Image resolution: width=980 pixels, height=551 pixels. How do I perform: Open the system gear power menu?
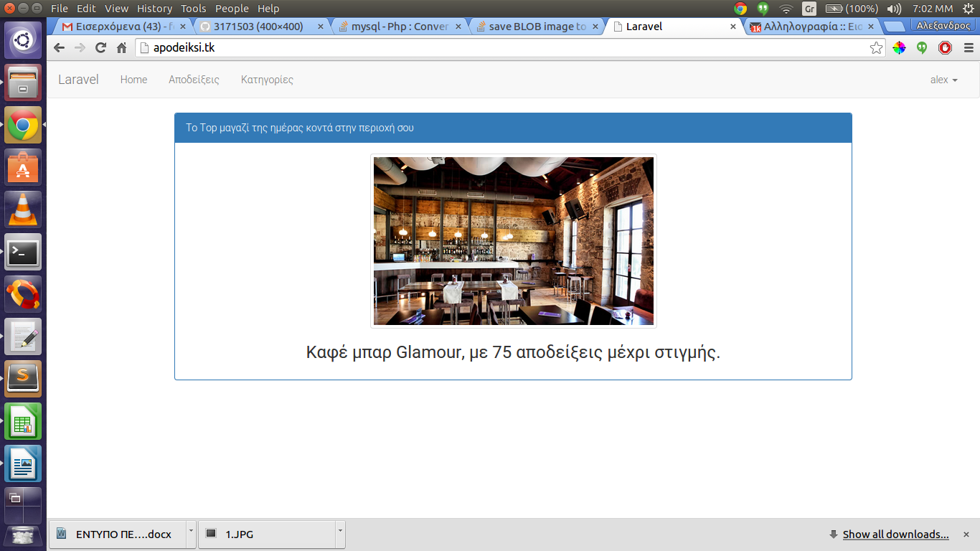tap(969, 9)
